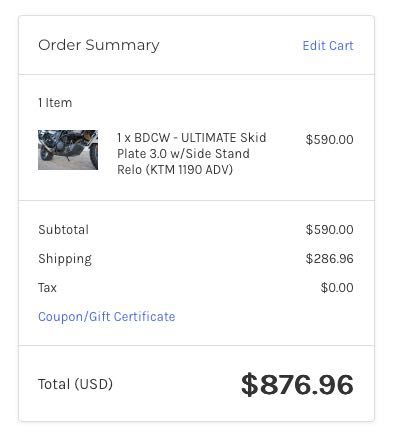Click the '1 Item' count label
This screenshot has height=434, width=395.
pos(55,103)
